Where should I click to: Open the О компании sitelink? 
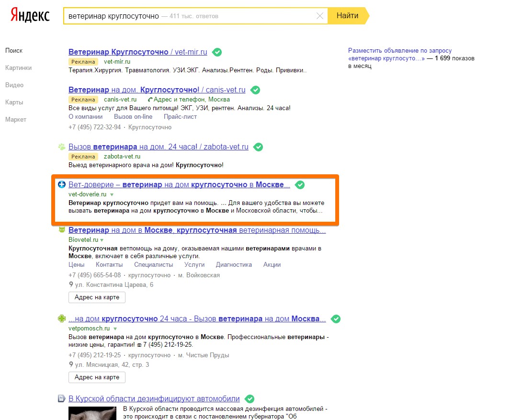pyautogui.click(x=85, y=117)
